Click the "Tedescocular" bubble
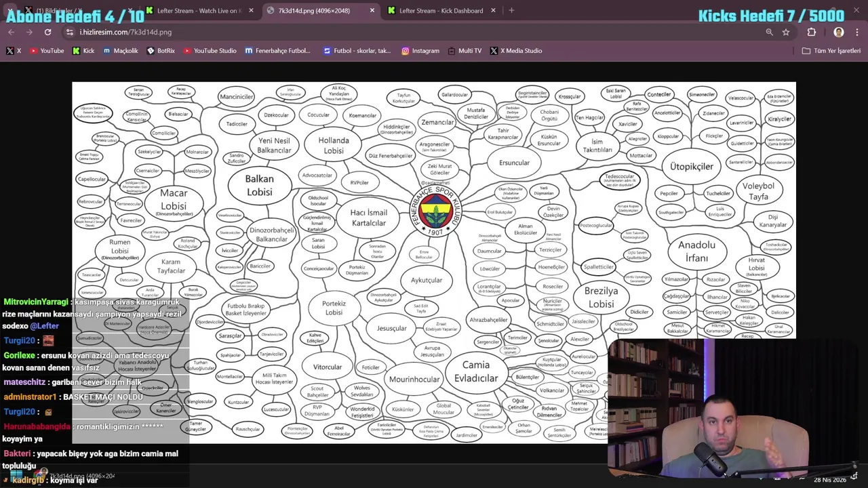The width and height of the screenshot is (868, 488). point(620,180)
